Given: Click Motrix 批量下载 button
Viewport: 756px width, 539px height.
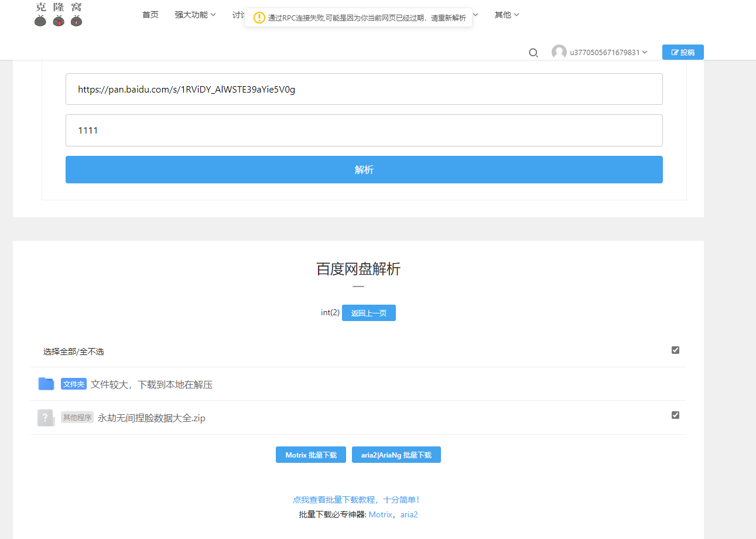Looking at the screenshot, I should [311, 455].
